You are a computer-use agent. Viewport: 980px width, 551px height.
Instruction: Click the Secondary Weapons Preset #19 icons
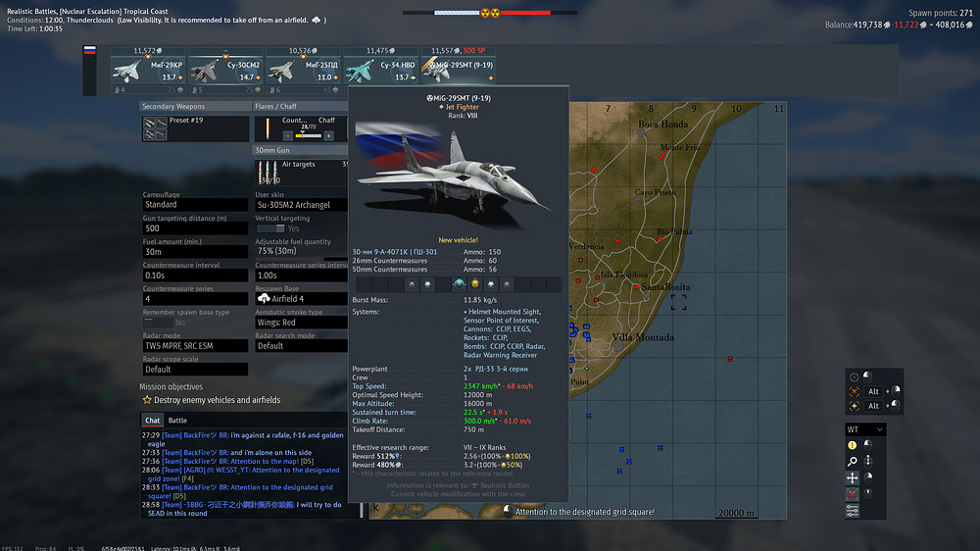(155, 128)
